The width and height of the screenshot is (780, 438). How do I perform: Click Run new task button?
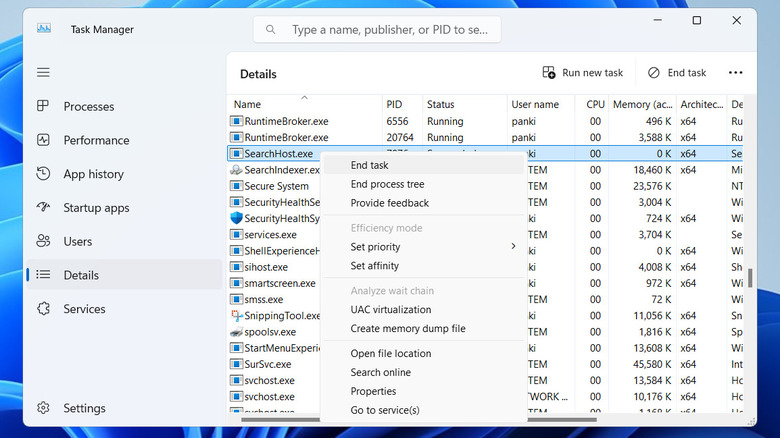tap(582, 73)
